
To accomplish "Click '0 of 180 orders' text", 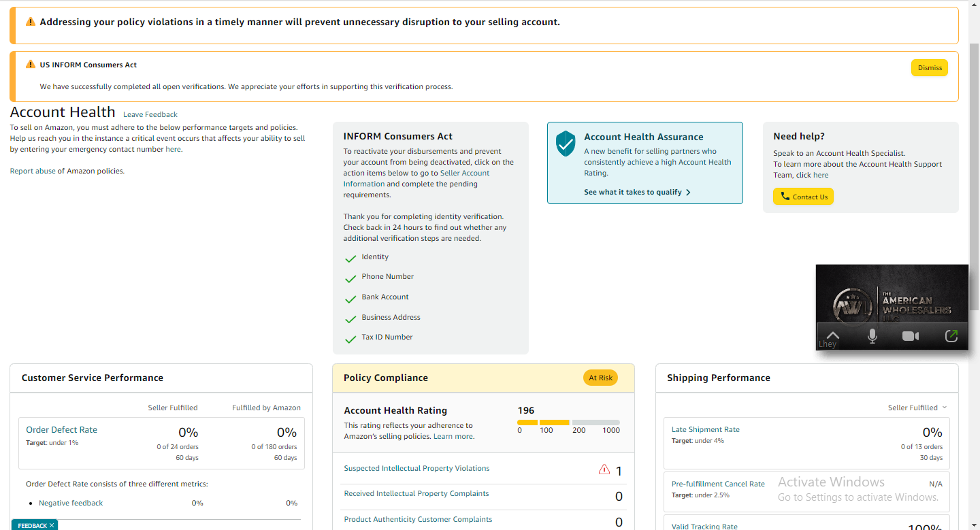I will pyautogui.click(x=274, y=446).
